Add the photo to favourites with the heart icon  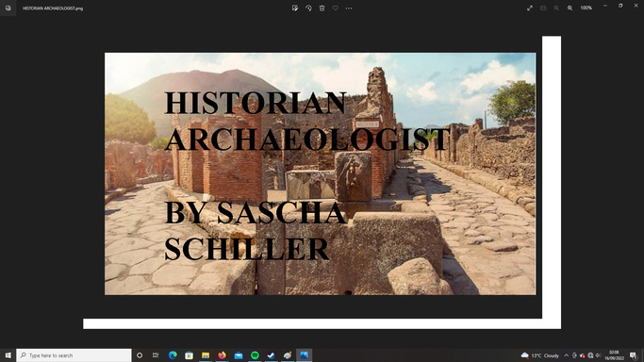coord(335,8)
